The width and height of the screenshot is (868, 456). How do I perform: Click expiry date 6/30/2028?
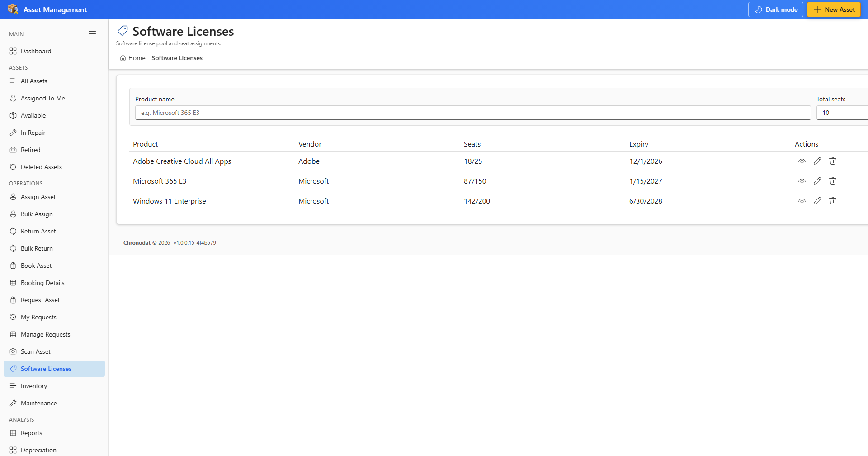point(646,201)
